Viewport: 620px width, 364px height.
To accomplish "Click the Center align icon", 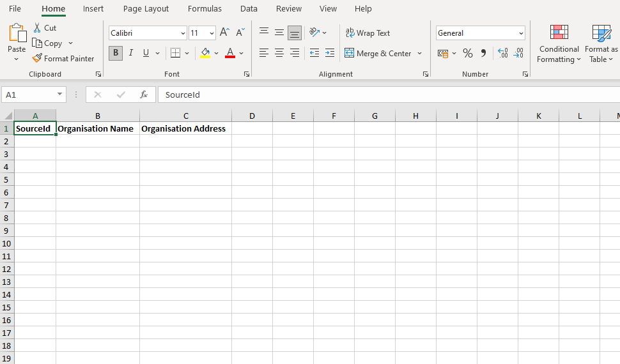I will (279, 53).
